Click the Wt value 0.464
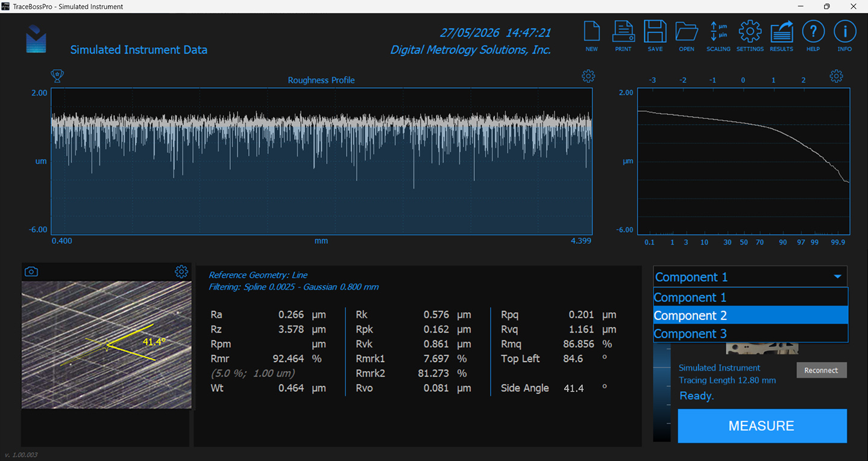The width and height of the screenshot is (868, 461). click(291, 388)
